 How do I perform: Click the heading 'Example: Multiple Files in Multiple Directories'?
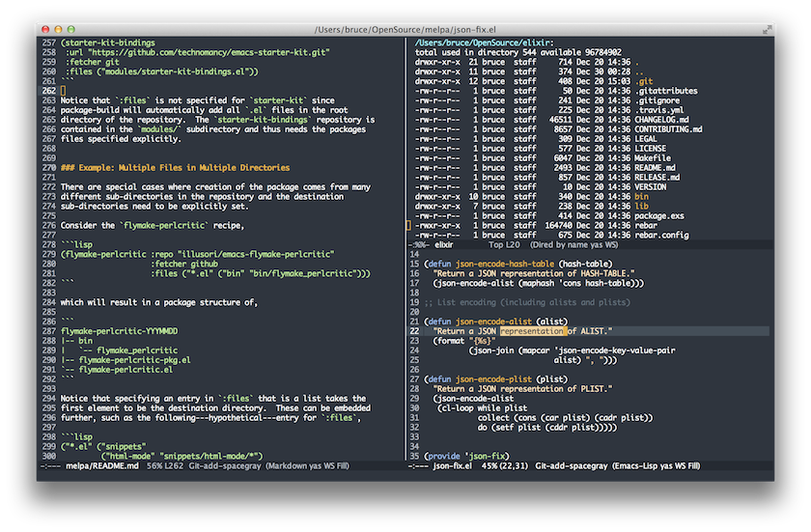pyautogui.click(x=184, y=167)
